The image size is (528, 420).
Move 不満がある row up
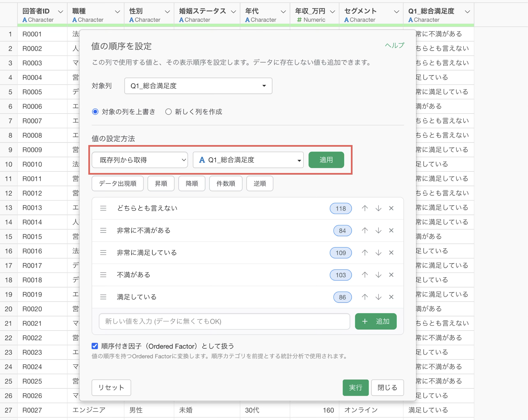tap(365, 275)
